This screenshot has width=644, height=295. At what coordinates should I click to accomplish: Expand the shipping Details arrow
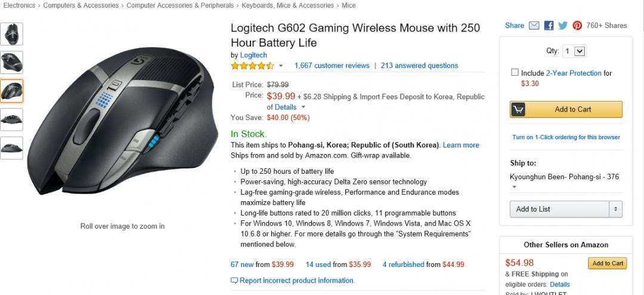click(304, 107)
